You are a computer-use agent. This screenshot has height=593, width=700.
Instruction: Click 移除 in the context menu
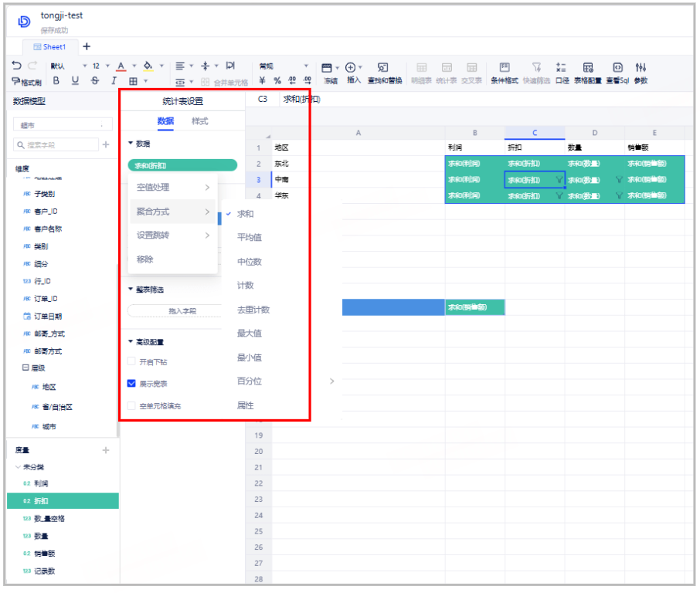[x=145, y=259]
